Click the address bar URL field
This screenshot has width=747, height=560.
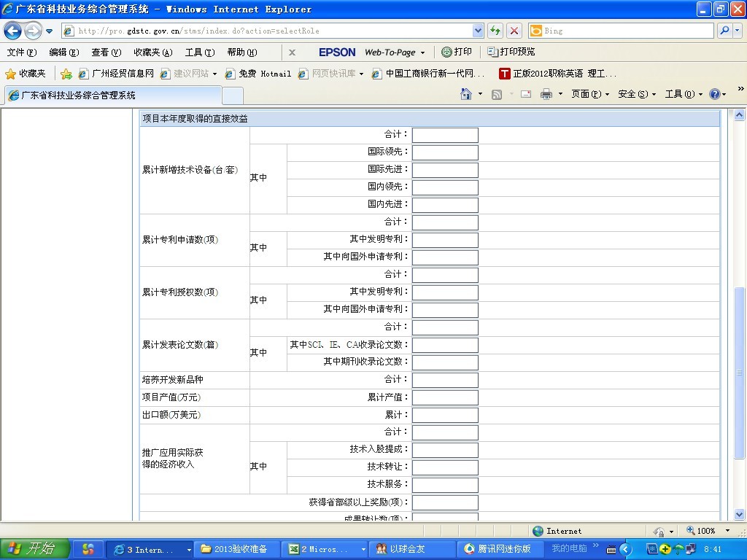click(268, 31)
